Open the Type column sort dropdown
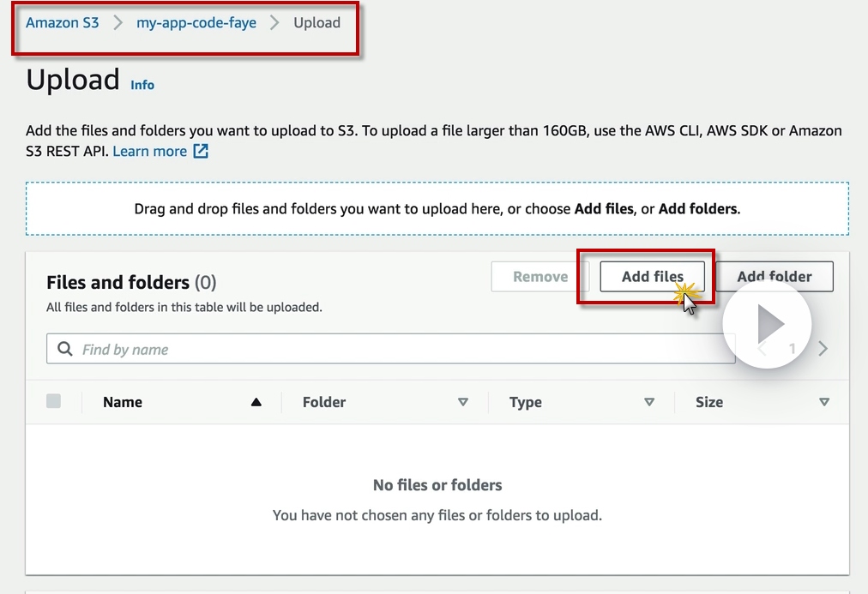868x594 pixels. click(x=649, y=402)
